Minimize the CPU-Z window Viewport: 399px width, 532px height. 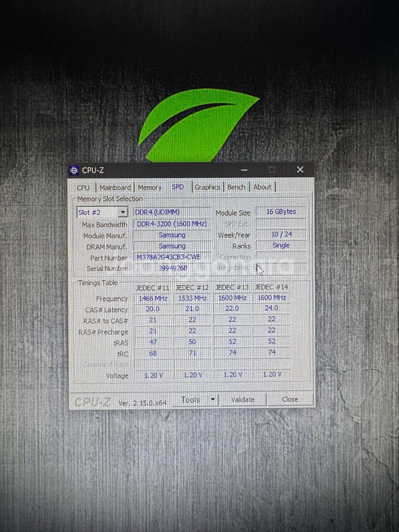coord(244,170)
